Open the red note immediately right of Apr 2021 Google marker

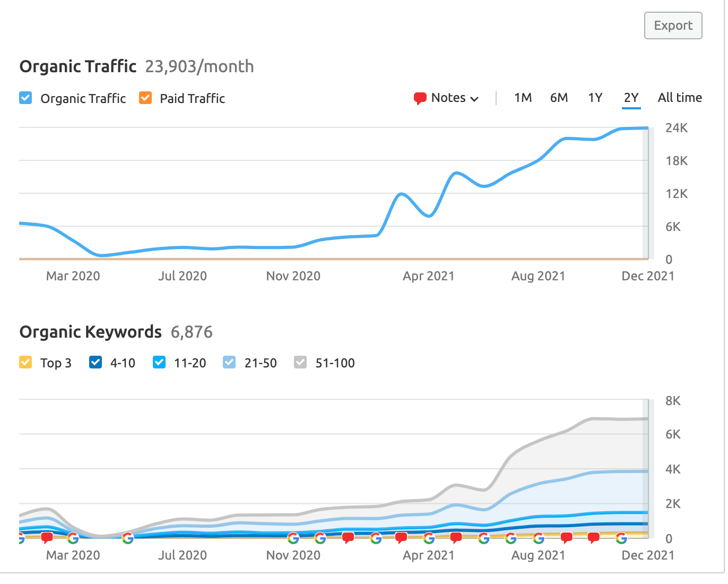click(x=456, y=538)
